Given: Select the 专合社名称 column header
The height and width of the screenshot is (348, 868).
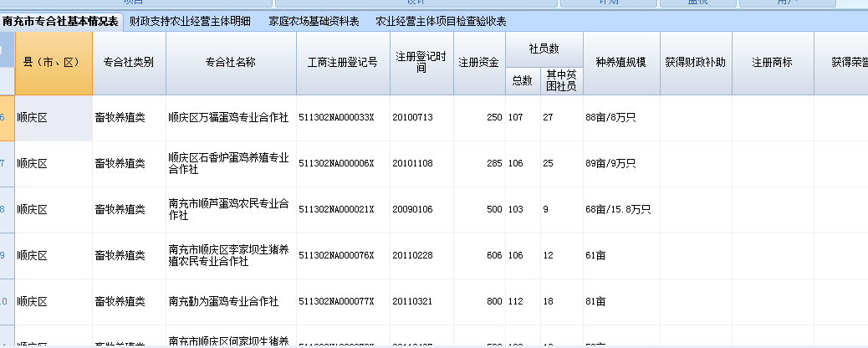Looking at the screenshot, I should [231, 63].
